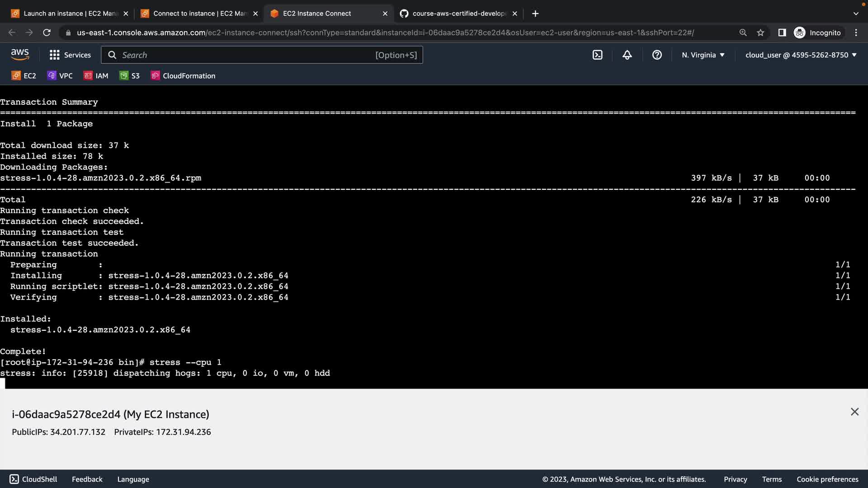Bookmark this page with the star
The image size is (868, 488).
(760, 33)
